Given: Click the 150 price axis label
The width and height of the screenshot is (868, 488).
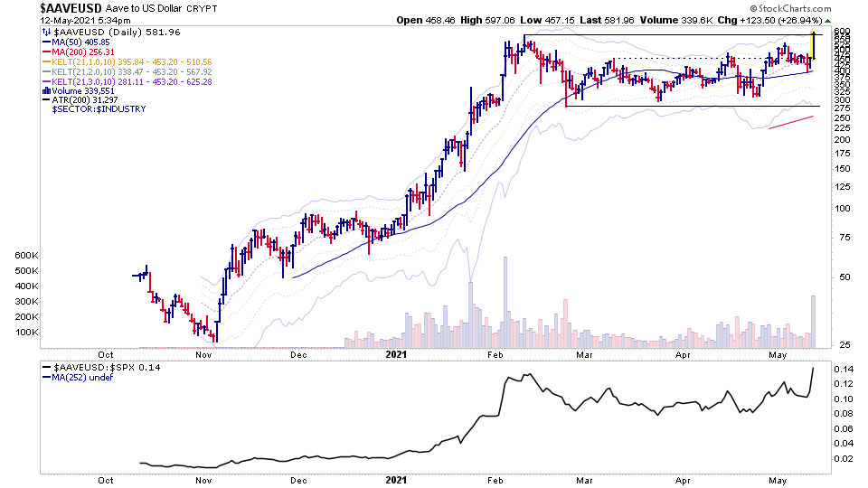Looking at the screenshot, I should click(843, 169).
